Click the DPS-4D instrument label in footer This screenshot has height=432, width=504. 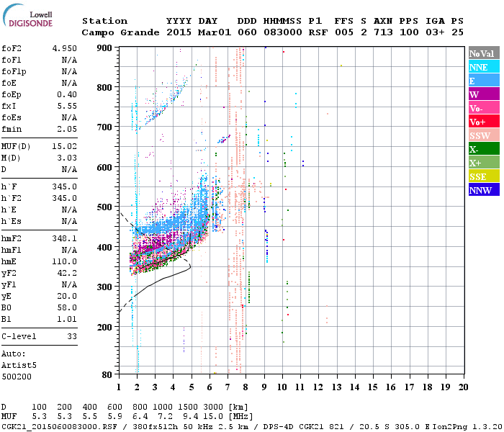(x=279, y=426)
